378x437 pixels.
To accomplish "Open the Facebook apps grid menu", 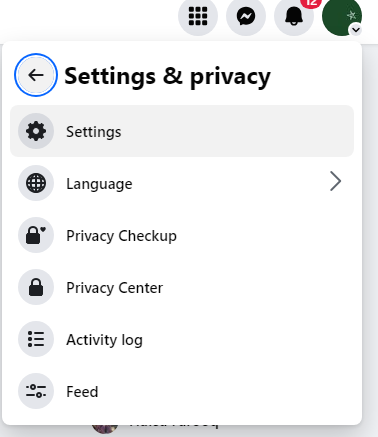I will (x=198, y=16).
